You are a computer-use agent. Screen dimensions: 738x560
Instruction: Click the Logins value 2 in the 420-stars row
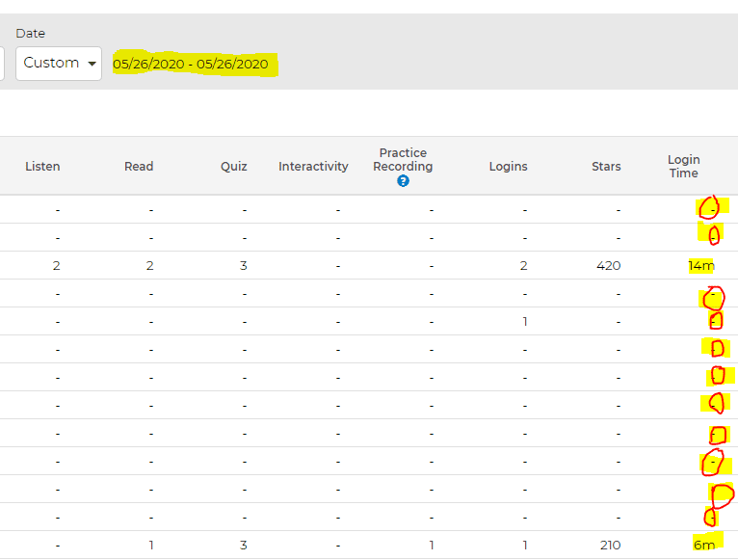point(523,266)
